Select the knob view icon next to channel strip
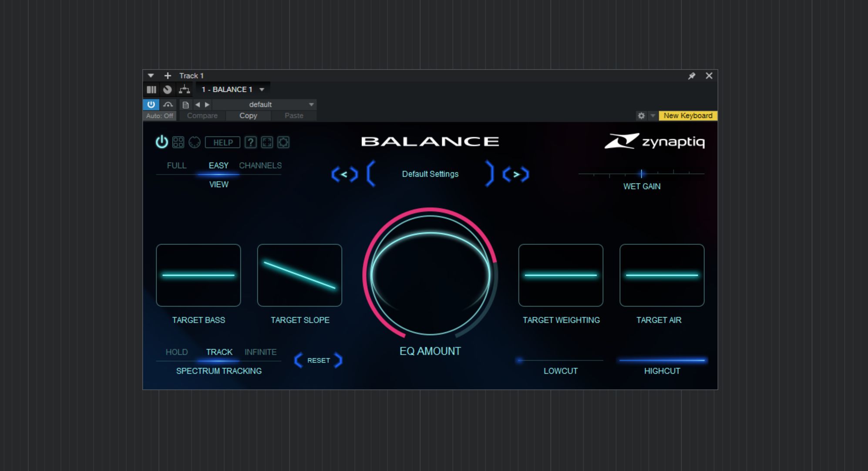 [168, 89]
